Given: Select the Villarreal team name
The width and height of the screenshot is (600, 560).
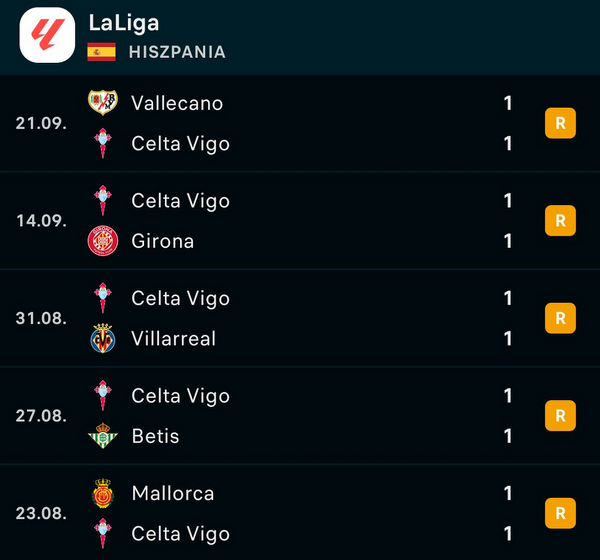Looking at the screenshot, I should tap(173, 338).
